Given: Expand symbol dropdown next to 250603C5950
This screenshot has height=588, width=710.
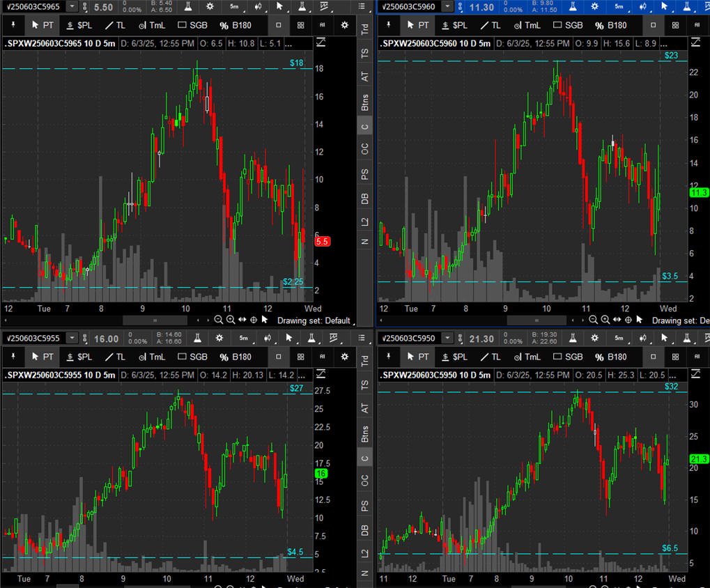Looking at the screenshot, I should click(447, 338).
